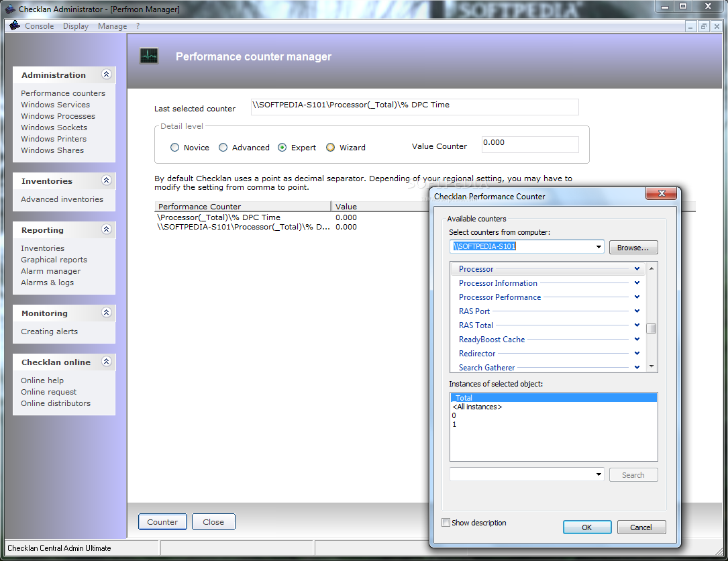This screenshot has width=728, height=561.
Task: Select the Advanced detail level
Action: (223, 147)
